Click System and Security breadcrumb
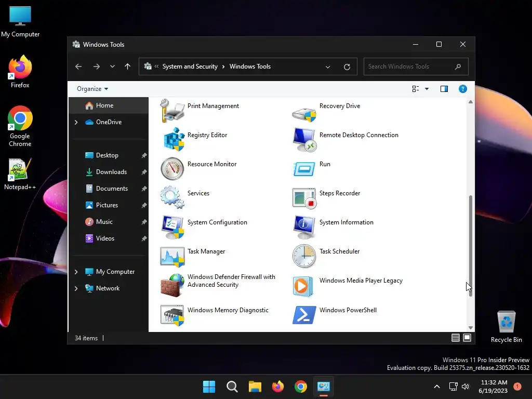 point(190,66)
